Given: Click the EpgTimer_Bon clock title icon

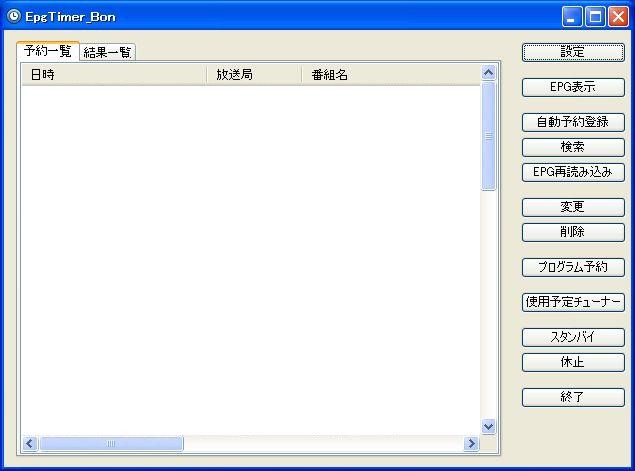Looking at the screenshot, I should coord(14,17).
